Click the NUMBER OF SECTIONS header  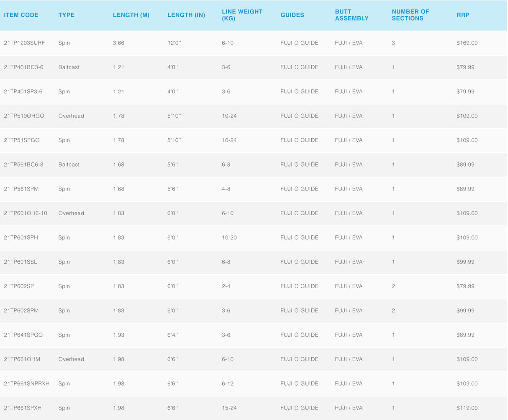410,15
